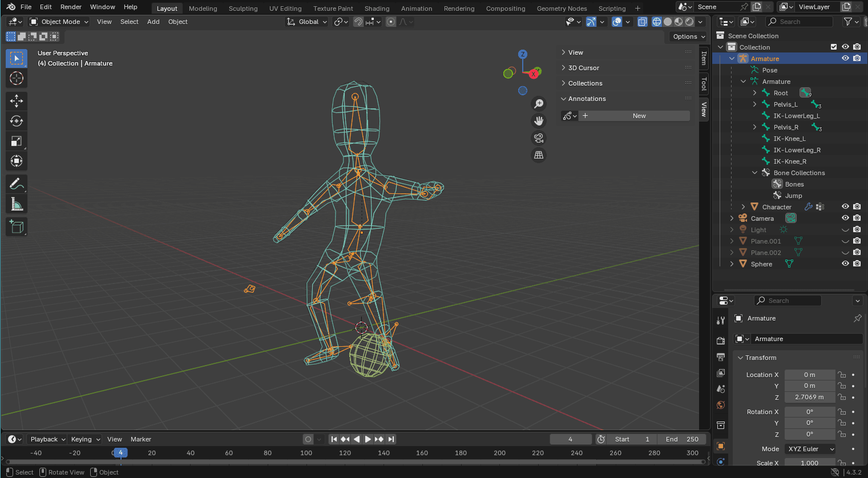The height and width of the screenshot is (478, 868).
Task: Jump to timeline start frame
Action: [334, 439]
